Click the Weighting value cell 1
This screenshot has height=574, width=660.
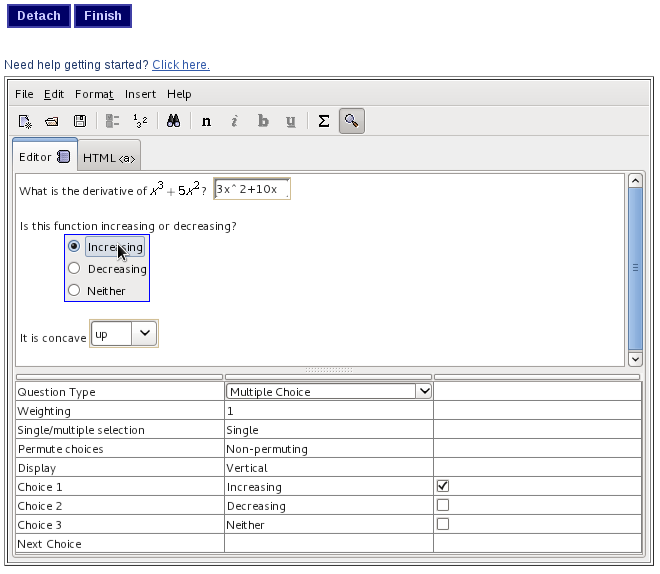pos(329,411)
